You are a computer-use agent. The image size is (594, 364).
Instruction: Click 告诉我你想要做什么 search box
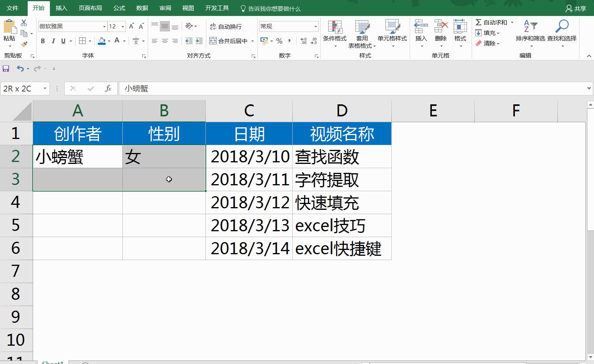[x=272, y=8]
